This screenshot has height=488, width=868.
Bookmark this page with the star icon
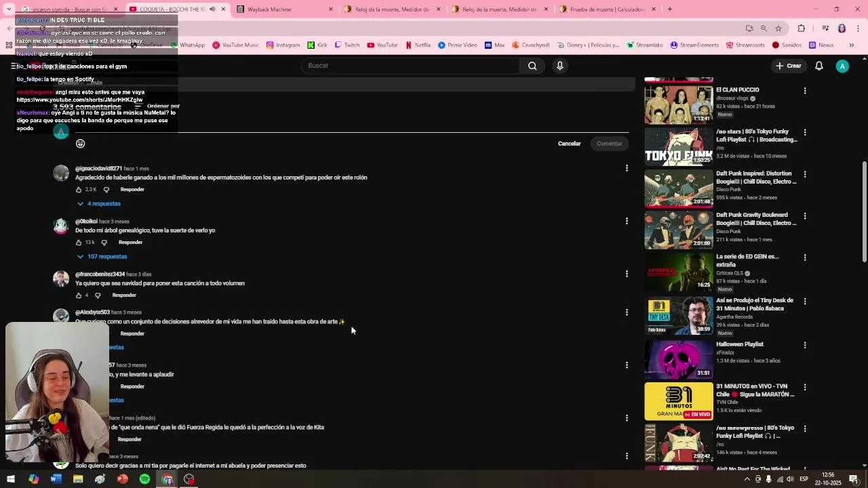click(x=778, y=28)
